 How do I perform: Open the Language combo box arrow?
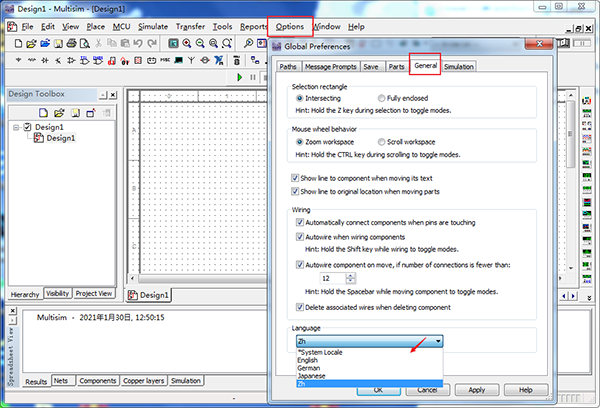coord(437,341)
